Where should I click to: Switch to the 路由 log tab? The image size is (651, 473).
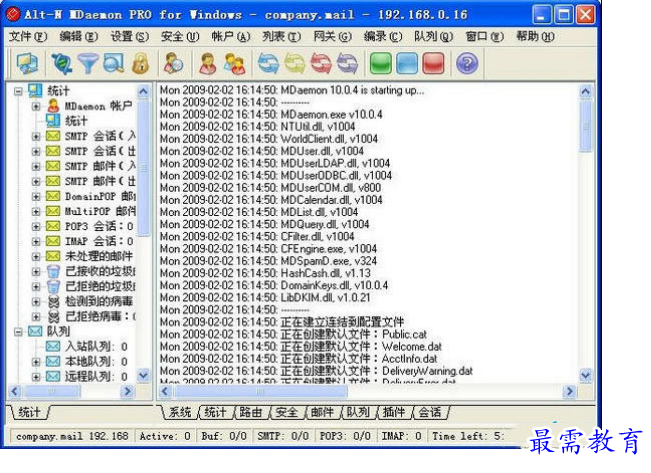(251, 412)
